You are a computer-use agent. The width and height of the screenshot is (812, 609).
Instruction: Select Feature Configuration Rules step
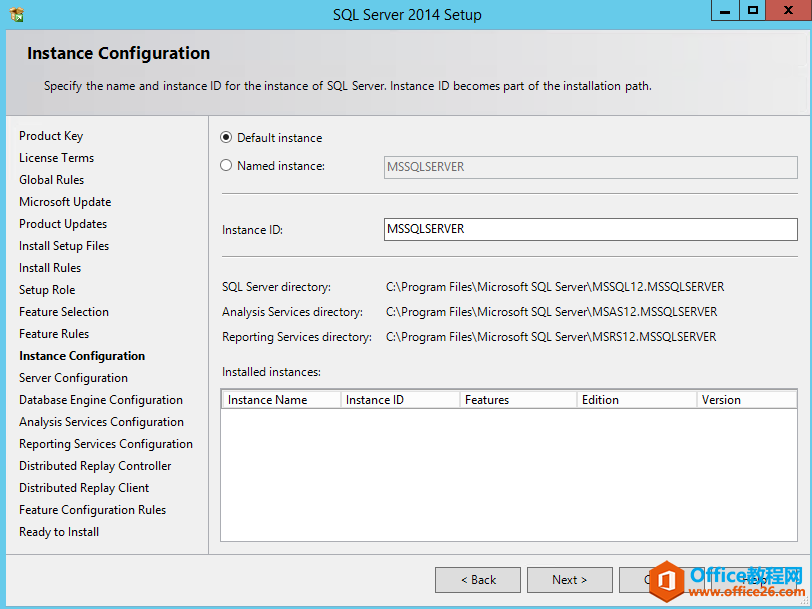click(x=92, y=510)
